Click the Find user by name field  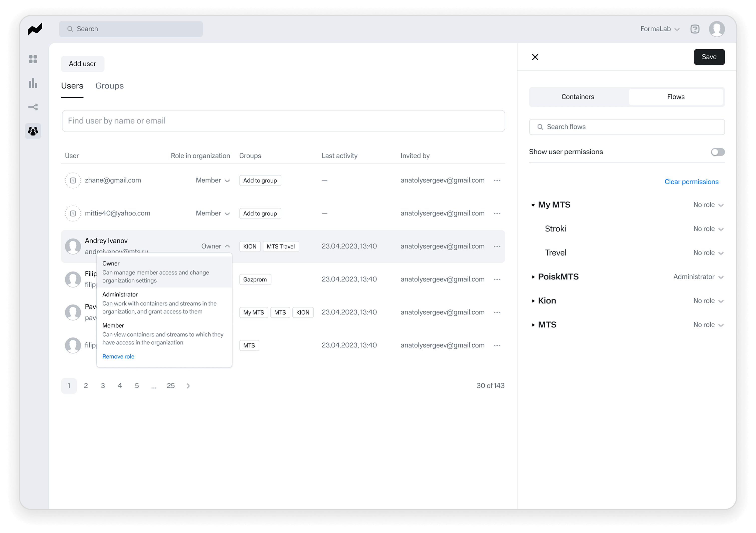tap(283, 121)
